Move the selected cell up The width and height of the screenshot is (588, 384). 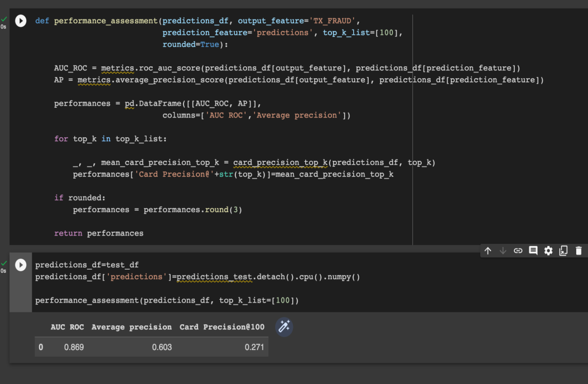pos(488,251)
